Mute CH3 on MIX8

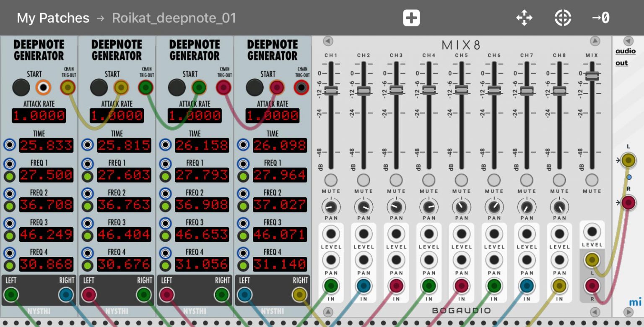pos(396,180)
